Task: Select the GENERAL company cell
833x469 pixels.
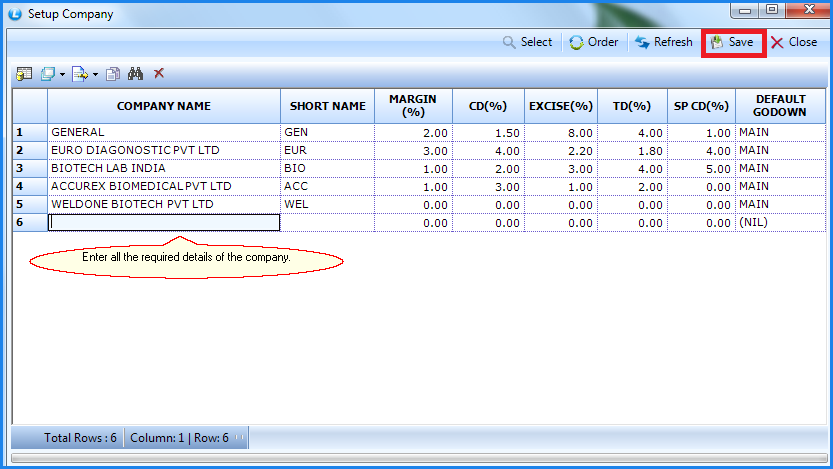Action: pos(164,132)
